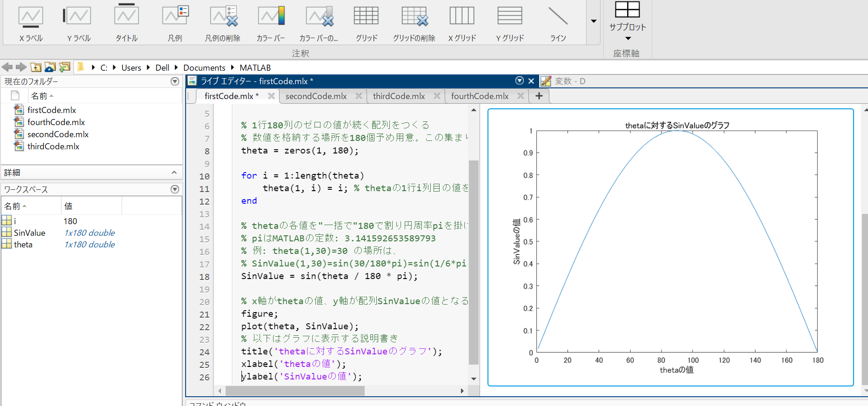
Task: Select firstCode.mlx in the folder list
Action: 52,110
